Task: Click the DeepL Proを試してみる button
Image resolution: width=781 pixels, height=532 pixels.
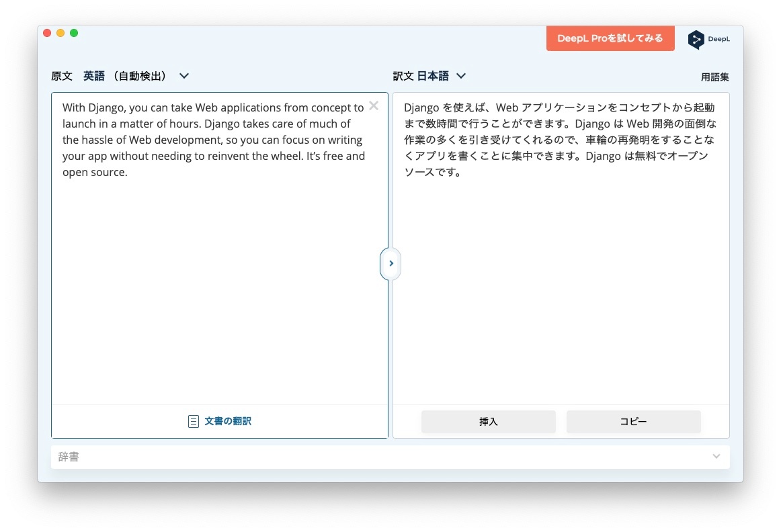Action: [610, 38]
